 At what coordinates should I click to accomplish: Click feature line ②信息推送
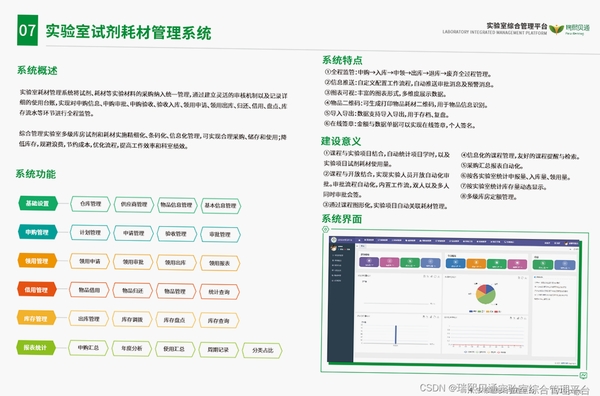409,83
